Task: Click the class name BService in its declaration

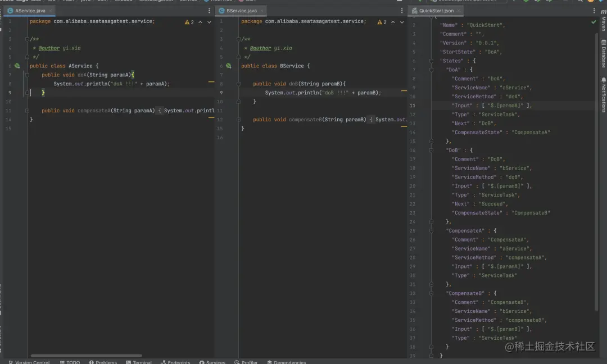Action: point(292,66)
